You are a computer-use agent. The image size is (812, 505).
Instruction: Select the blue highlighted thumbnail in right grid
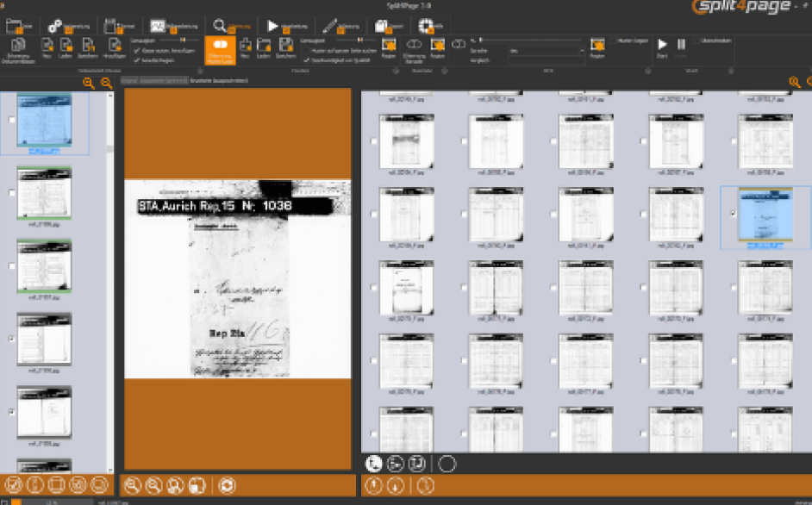click(x=765, y=214)
